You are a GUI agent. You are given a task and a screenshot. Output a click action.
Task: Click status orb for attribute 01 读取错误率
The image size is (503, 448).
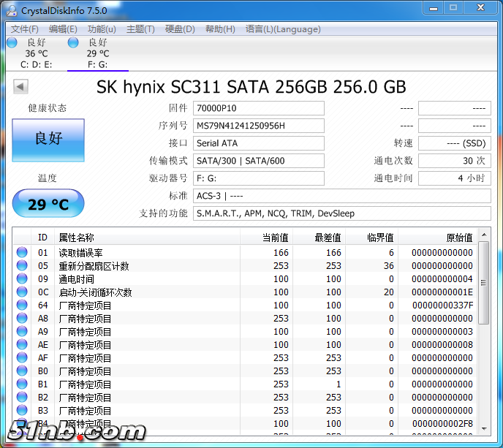click(x=22, y=253)
